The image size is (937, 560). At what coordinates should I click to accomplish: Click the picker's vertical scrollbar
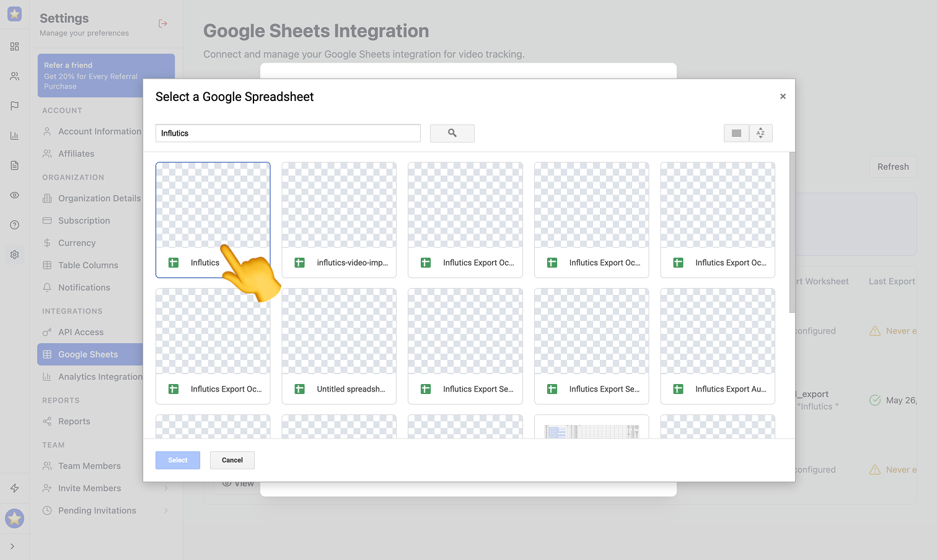coord(792,232)
